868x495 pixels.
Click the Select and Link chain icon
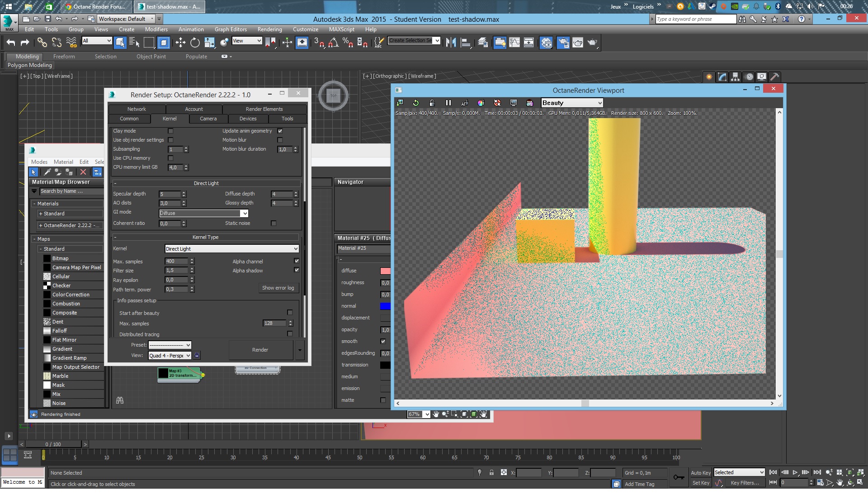coord(42,43)
